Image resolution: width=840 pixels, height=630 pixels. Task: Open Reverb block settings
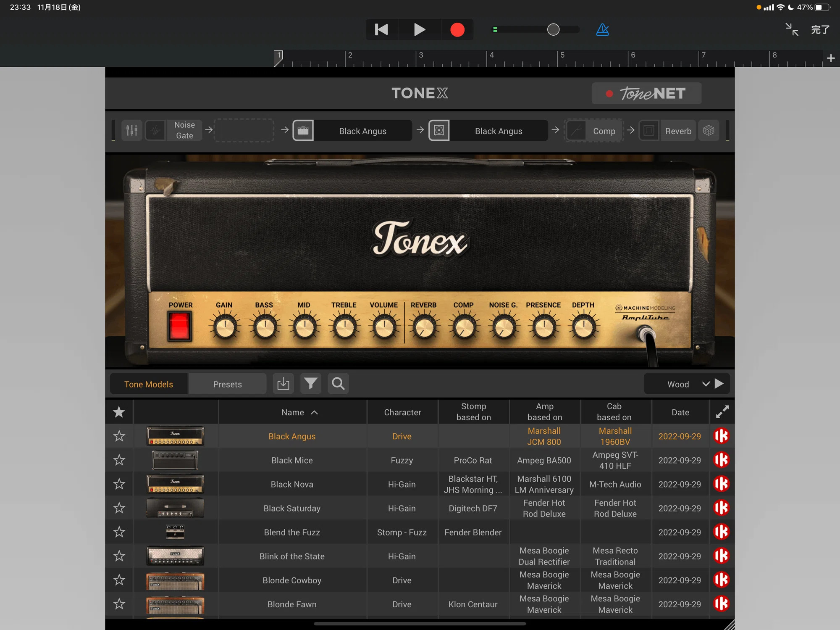coord(678,131)
